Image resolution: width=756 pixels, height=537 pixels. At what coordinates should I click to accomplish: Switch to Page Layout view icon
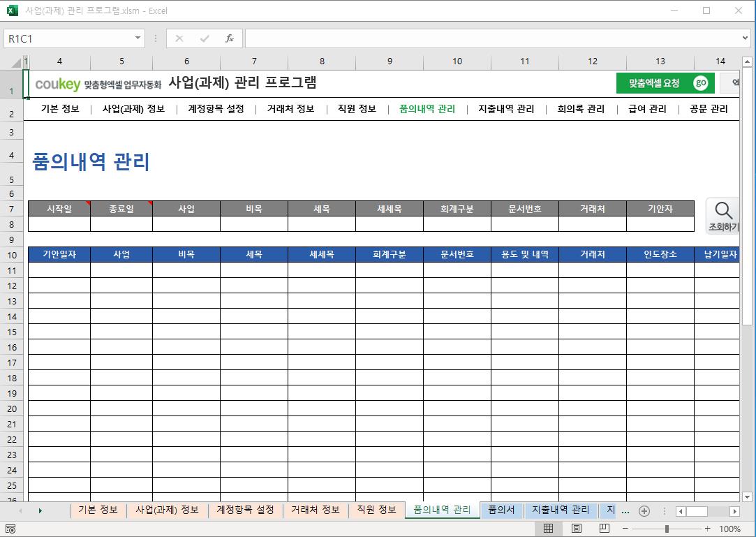pyautogui.click(x=576, y=529)
